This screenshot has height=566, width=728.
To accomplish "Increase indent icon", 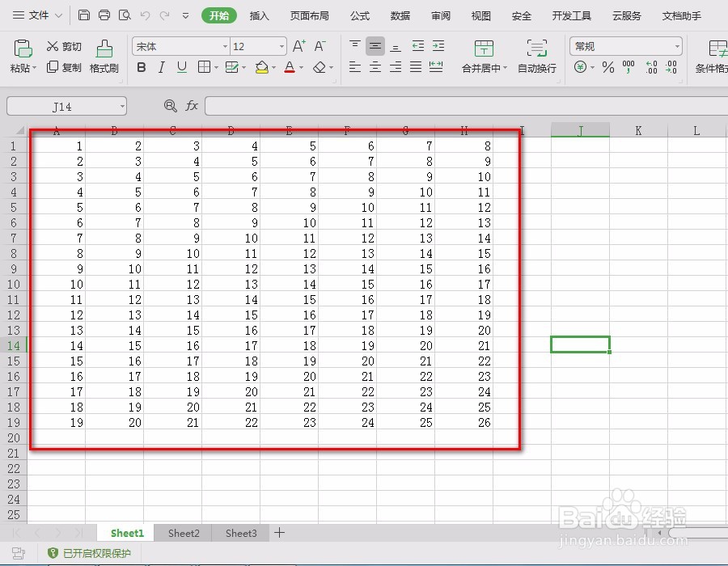I will pyautogui.click(x=438, y=46).
